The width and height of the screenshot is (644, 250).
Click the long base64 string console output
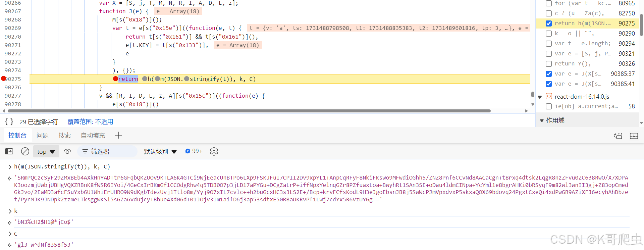[321, 189]
